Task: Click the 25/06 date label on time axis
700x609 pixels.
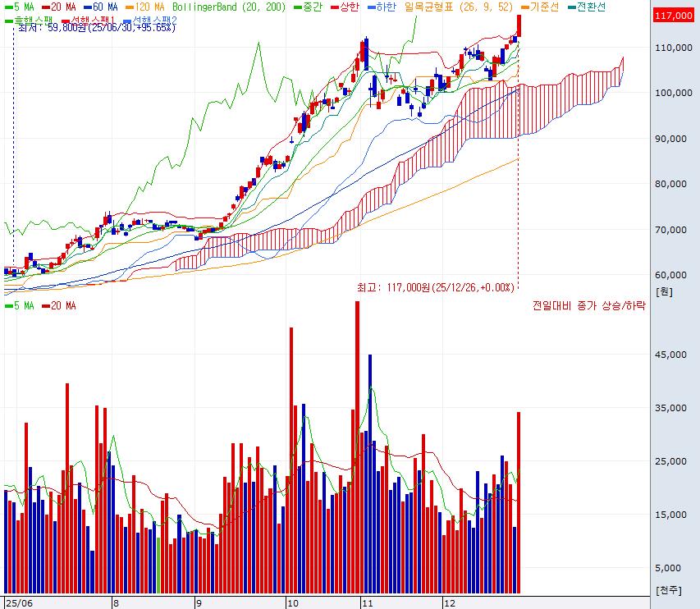Action: click(18, 602)
